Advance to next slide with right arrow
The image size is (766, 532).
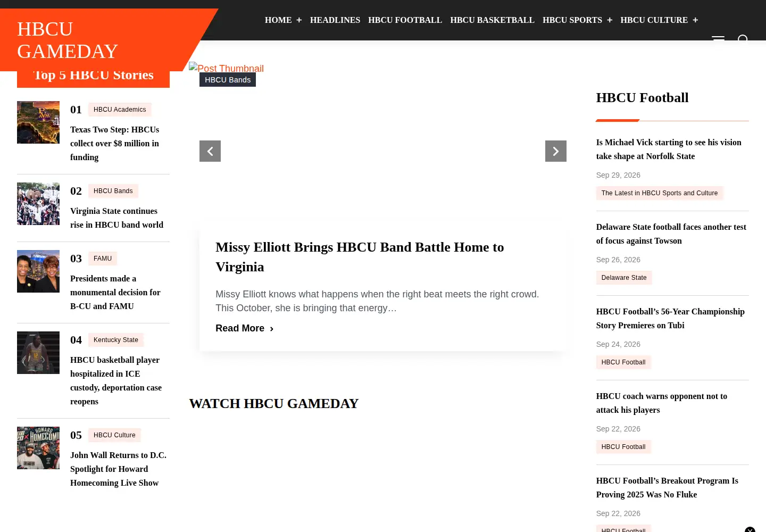(x=556, y=151)
